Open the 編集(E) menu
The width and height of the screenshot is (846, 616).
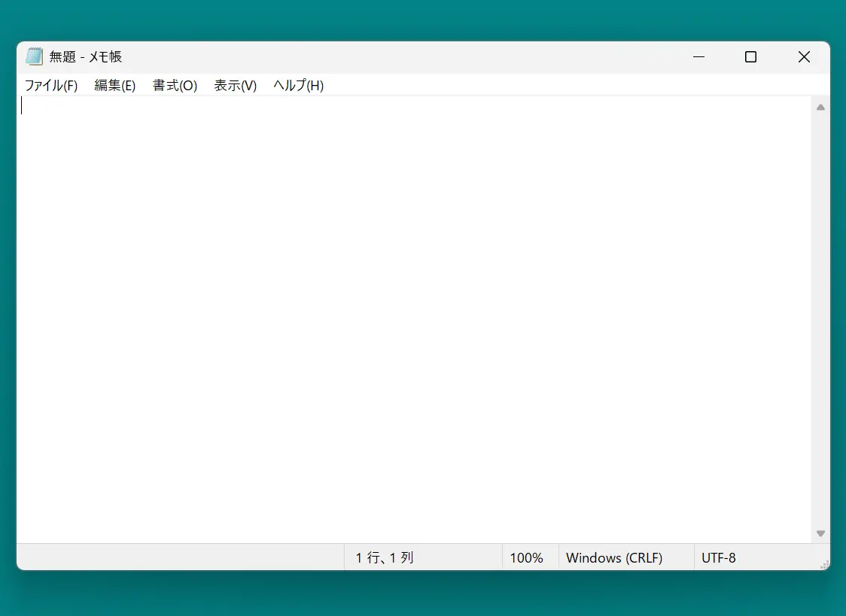[114, 85]
